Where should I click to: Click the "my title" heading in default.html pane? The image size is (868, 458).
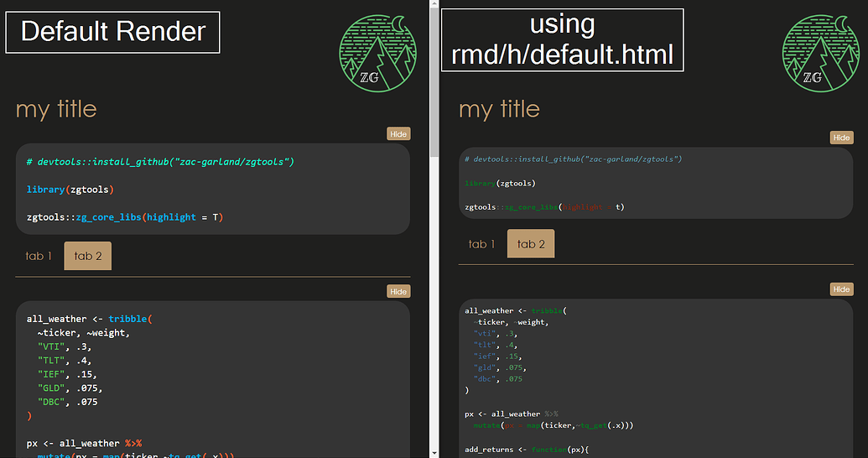500,109
